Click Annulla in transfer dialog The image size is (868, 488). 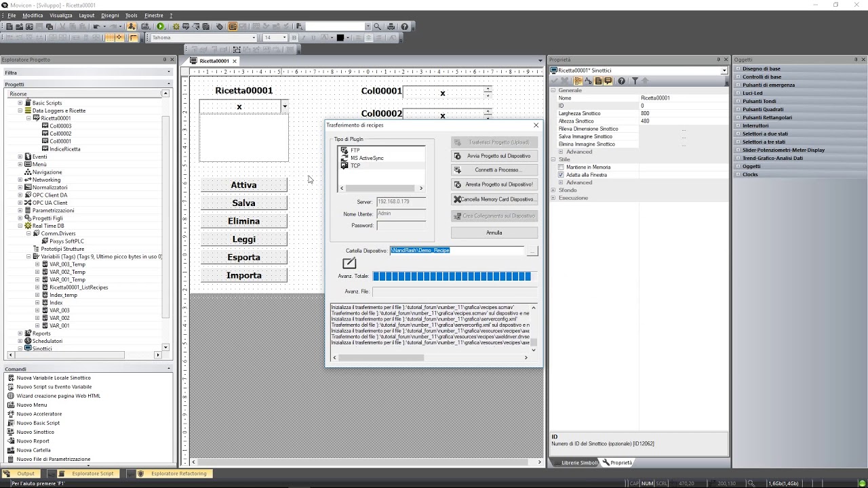tap(494, 232)
